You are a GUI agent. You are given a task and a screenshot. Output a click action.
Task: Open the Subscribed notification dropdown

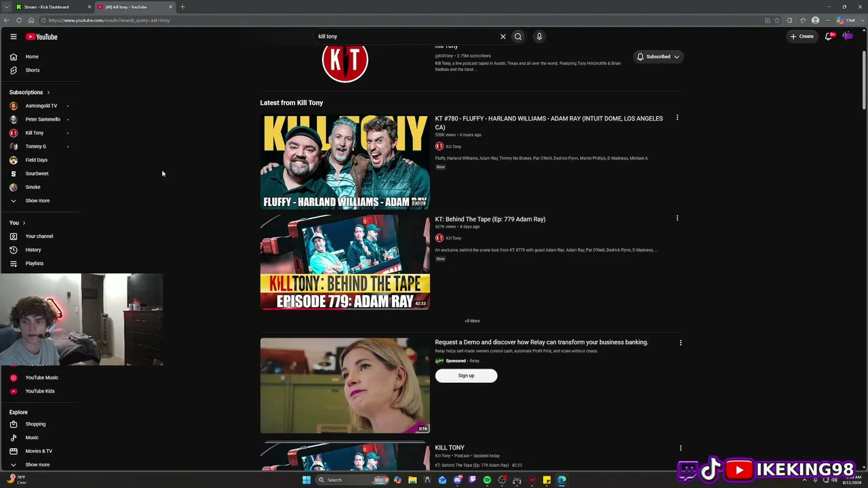tap(658, 57)
